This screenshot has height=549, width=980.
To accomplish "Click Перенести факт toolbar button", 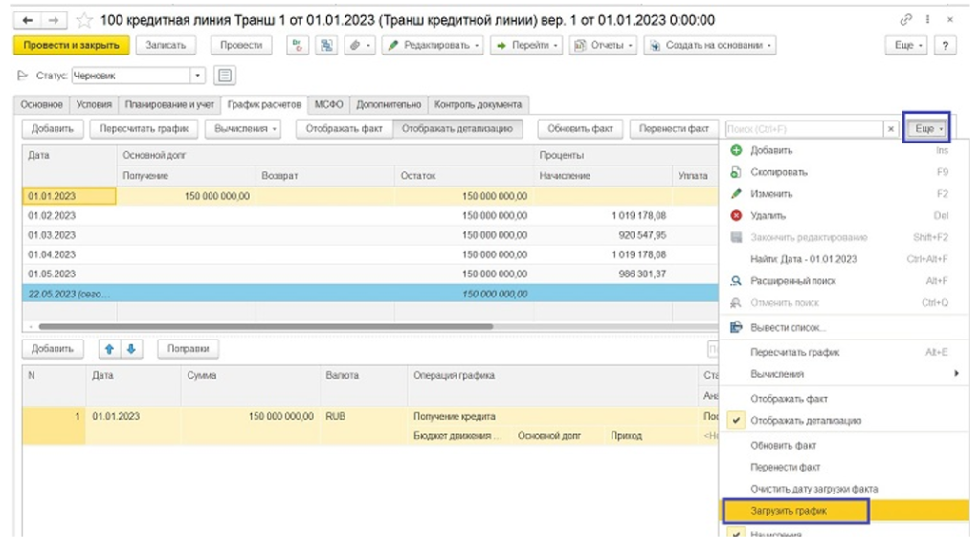I will 674,129.
